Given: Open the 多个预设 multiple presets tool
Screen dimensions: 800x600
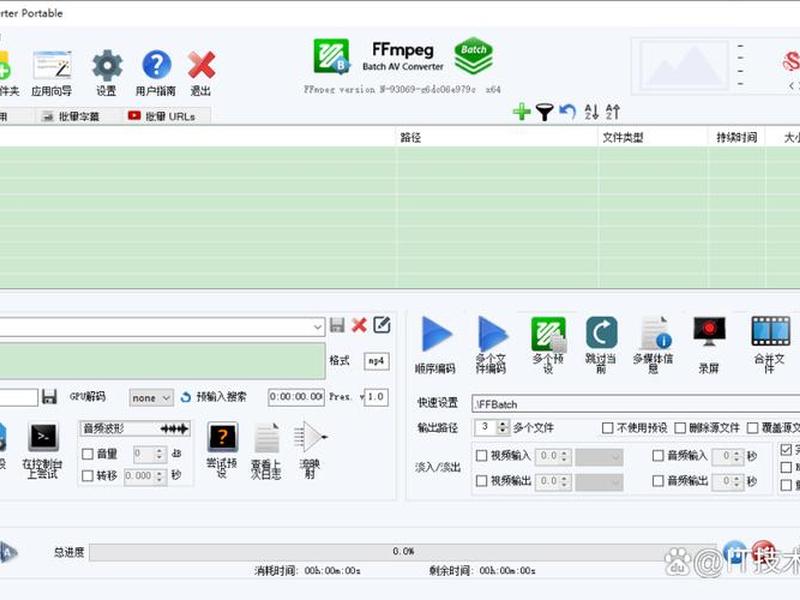Looking at the screenshot, I should (548, 345).
